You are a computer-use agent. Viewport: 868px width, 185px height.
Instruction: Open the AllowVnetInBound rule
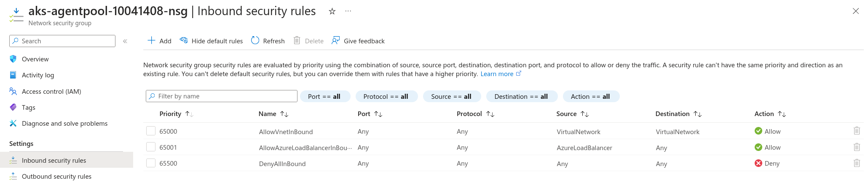tap(286, 132)
